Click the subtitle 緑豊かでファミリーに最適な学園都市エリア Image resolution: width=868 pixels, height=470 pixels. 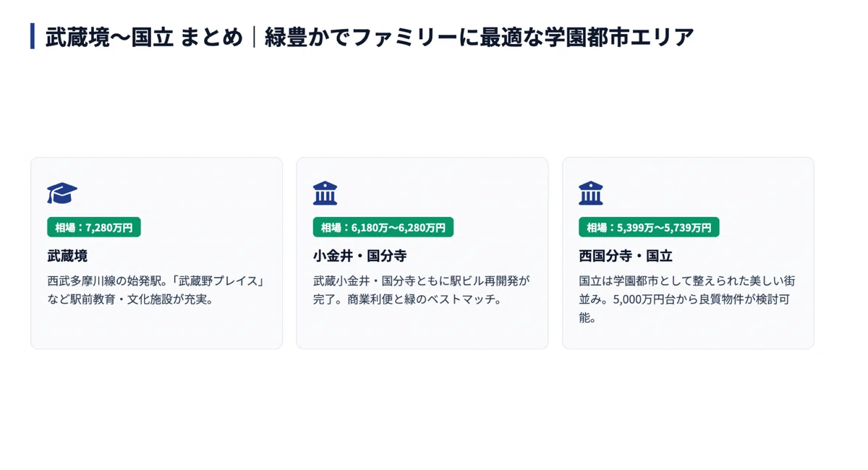click(479, 37)
